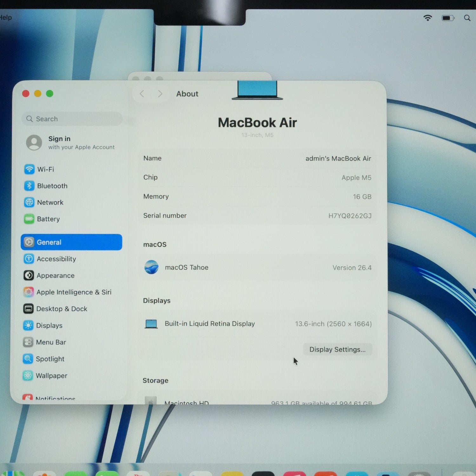Click the "About" title in the toolbar
The image size is (476, 476).
pyautogui.click(x=187, y=94)
